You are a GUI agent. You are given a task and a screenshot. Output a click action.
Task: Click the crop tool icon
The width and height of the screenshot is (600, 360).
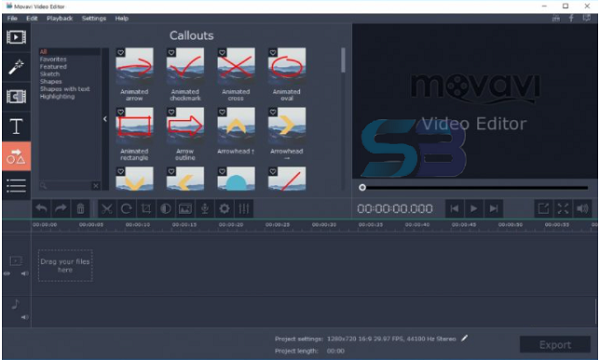146,209
